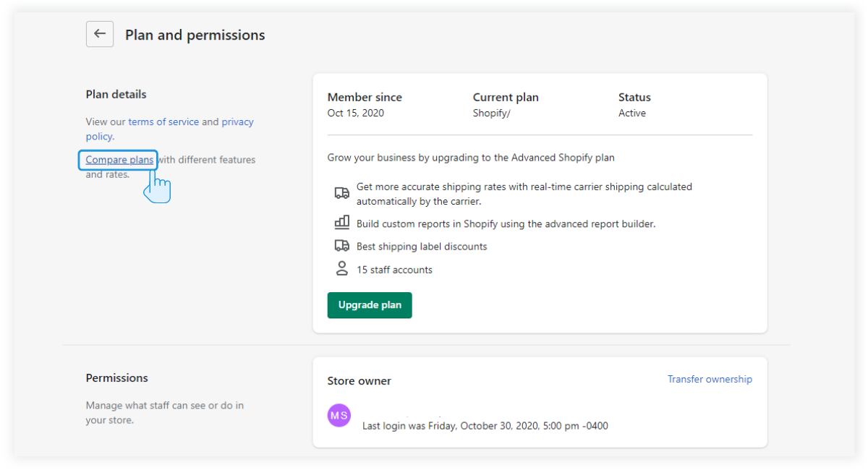The width and height of the screenshot is (868, 470).
Task: Click the Upgrade plan button
Action: (x=370, y=305)
